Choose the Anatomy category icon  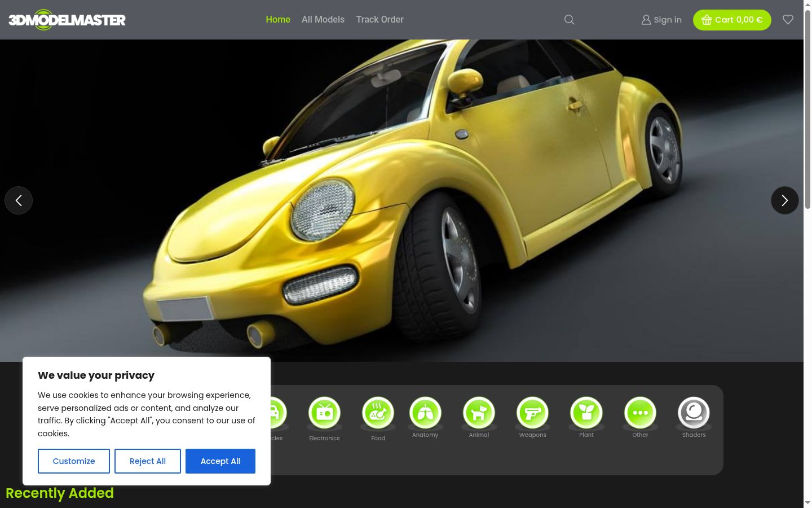(x=425, y=413)
